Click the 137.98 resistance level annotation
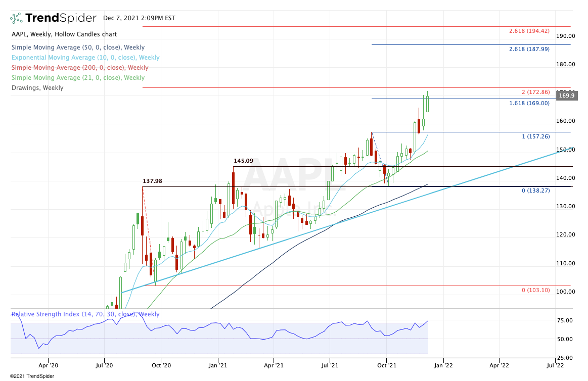The height and width of the screenshot is (381, 588). click(152, 181)
